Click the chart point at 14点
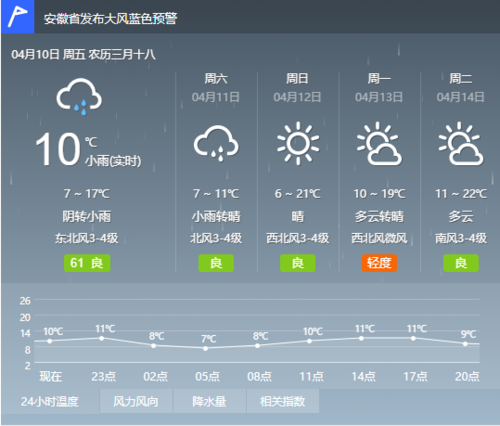 tap(361, 338)
